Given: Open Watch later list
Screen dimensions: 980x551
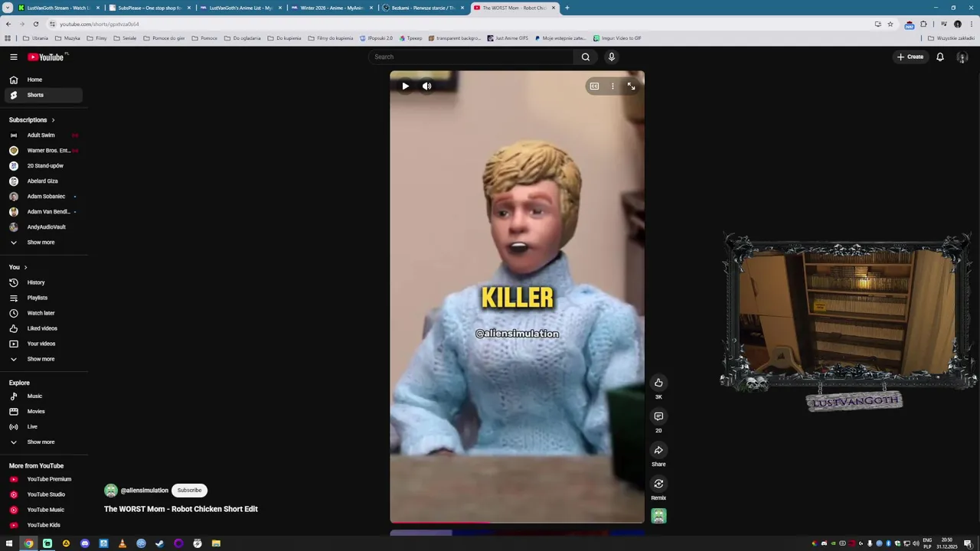Looking at the screenshot, I should click(x=42, y=313).
